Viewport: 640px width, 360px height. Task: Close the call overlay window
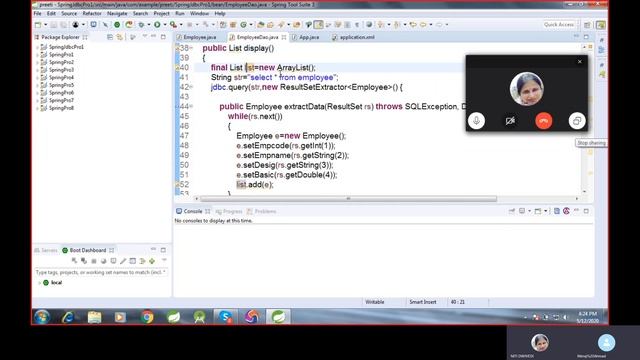580,62
